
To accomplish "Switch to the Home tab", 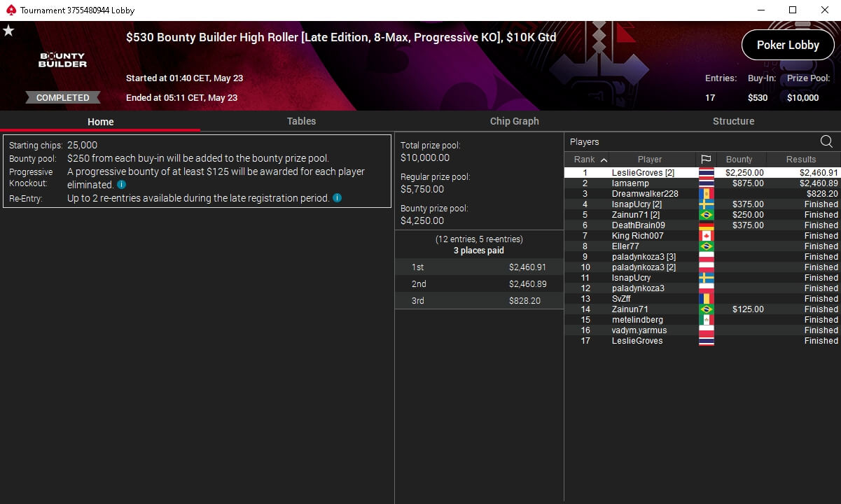I will pyautogui.click(x=100, y=122).
